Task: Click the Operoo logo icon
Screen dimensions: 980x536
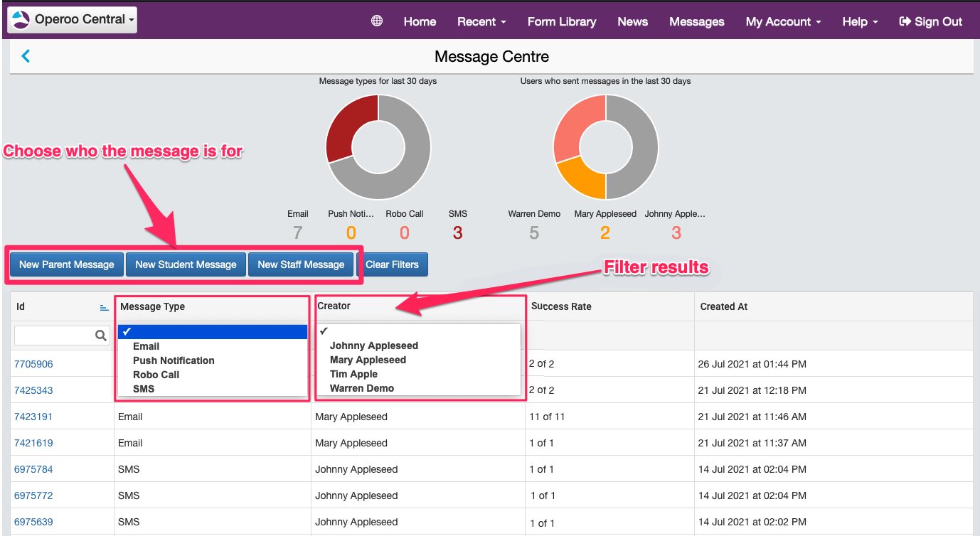Action: [x=21, y=20]
